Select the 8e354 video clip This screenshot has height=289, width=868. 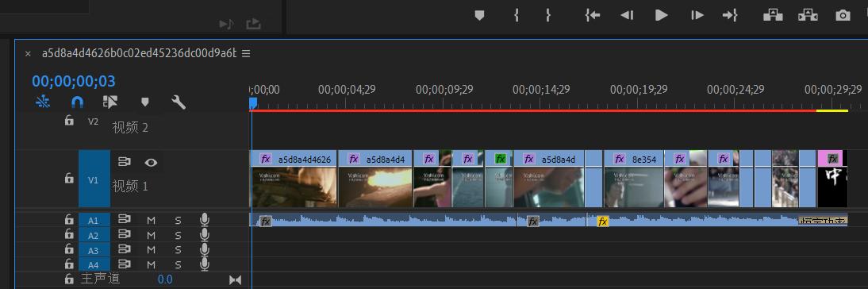coord(633,179)
